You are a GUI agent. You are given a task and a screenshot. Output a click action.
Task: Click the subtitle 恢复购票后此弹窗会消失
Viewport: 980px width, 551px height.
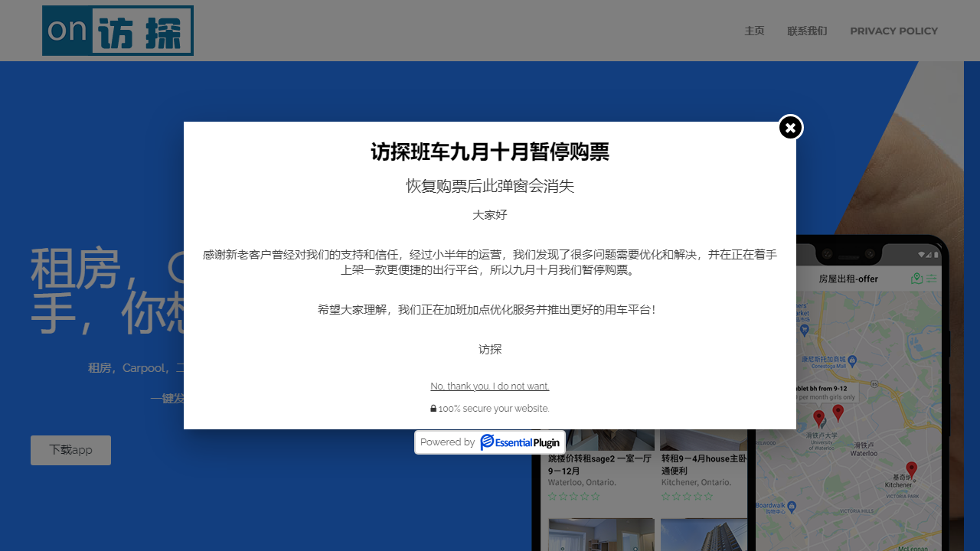pos(490,186)
